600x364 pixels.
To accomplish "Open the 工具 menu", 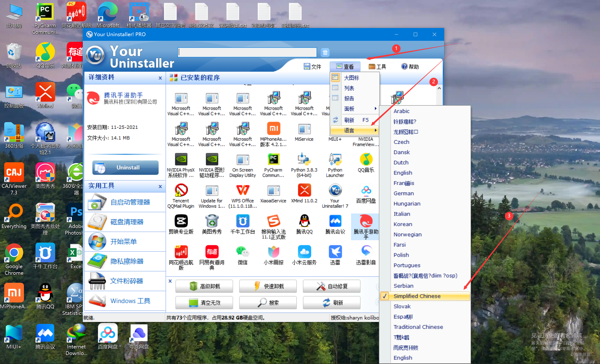I will click(x=377, y=66).
